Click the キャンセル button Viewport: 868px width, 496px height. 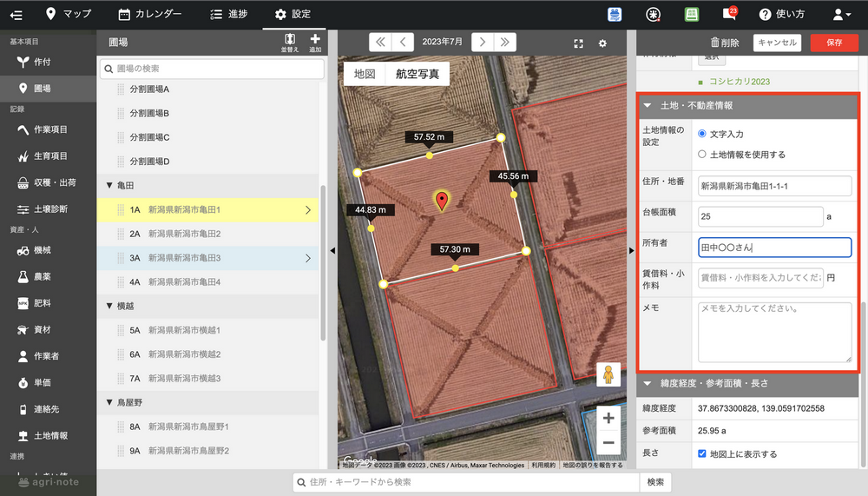click(777, 43)
